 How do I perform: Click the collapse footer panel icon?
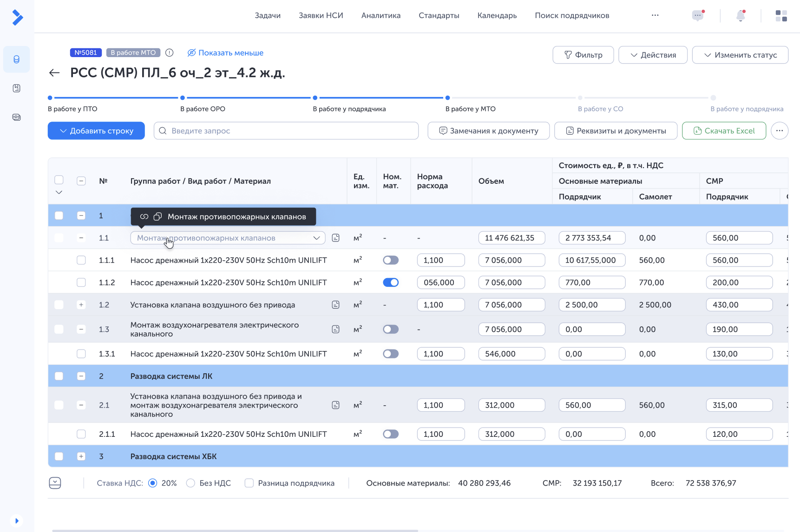[x=55, y=483]
